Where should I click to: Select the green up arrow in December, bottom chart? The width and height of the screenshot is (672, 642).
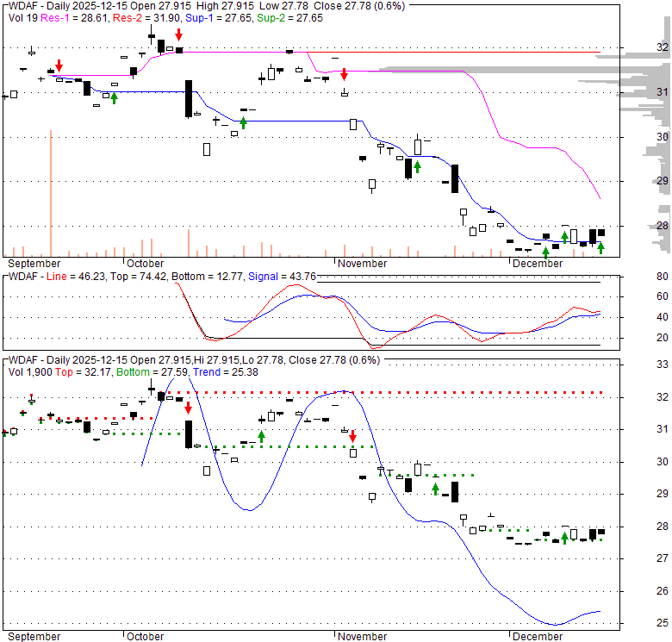pyautogui.click(x=564, y=536)
